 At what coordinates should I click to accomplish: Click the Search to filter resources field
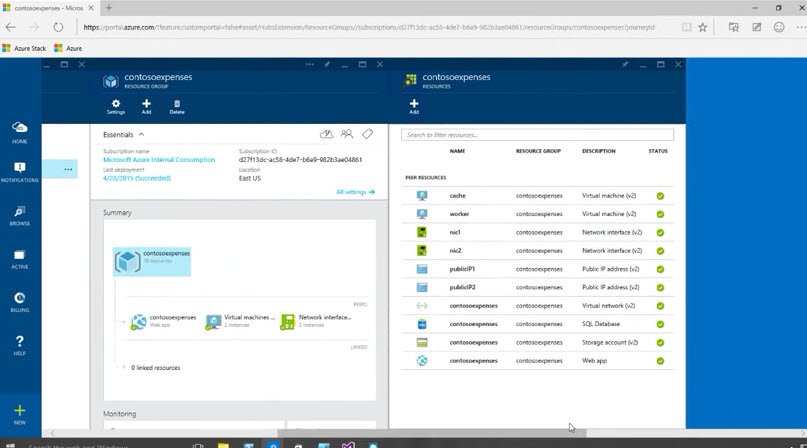click(537, 135)
